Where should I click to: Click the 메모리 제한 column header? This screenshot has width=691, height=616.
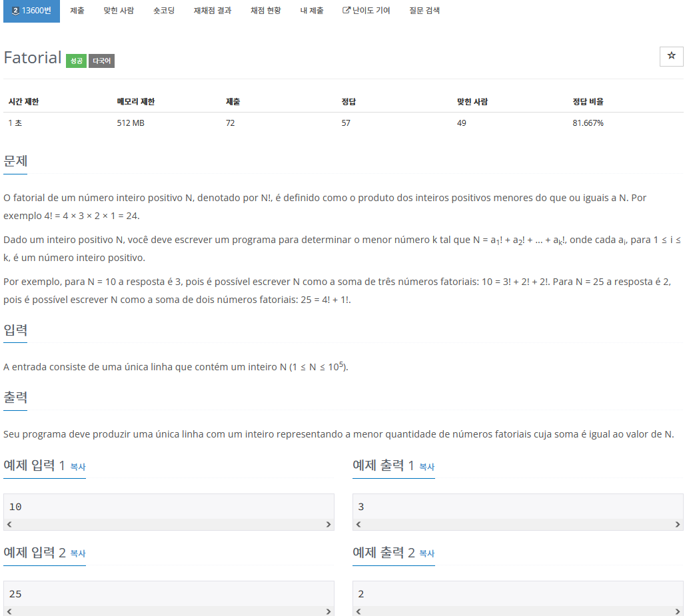(x=136, y=102)
